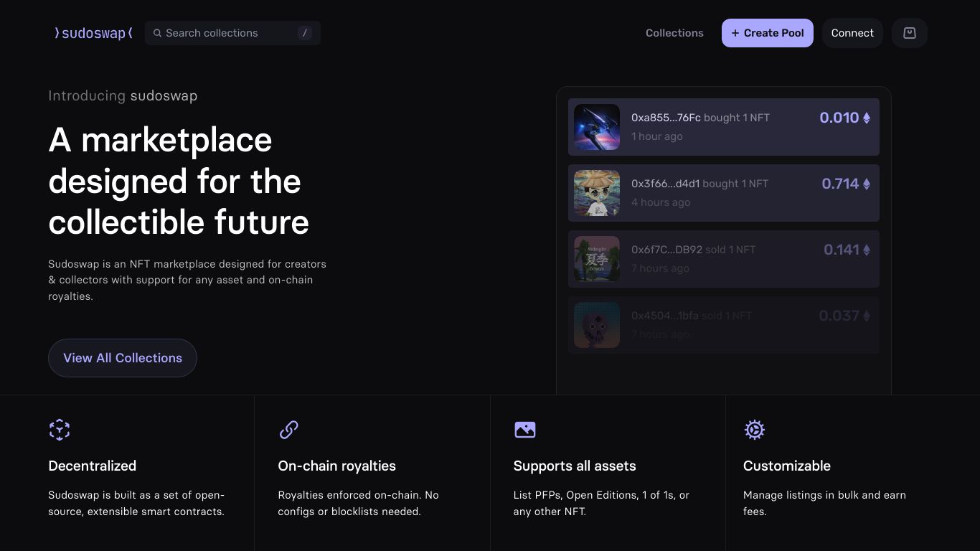
Task: Click View All Collections button
Action: coord(123,358)
